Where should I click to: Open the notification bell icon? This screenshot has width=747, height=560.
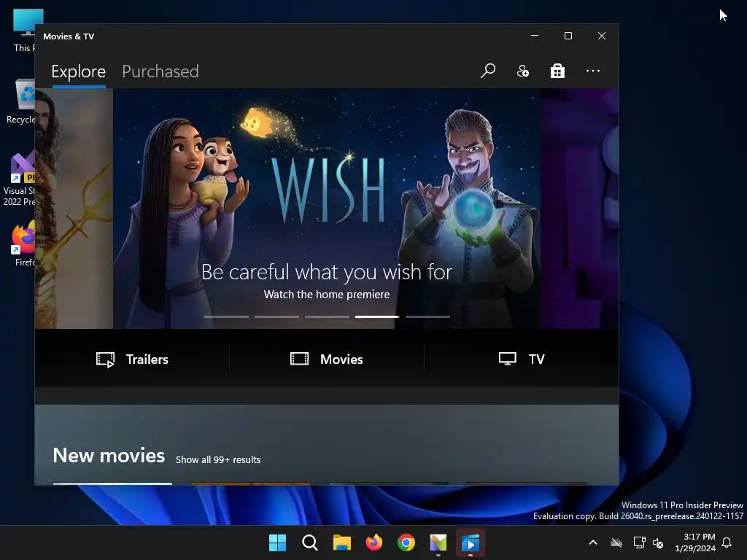[x=727, y=542]
